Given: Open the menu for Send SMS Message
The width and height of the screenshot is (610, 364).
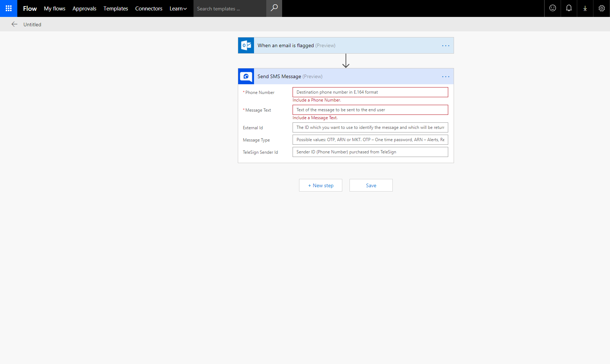Looking at the screenshot, I should 446,76.
